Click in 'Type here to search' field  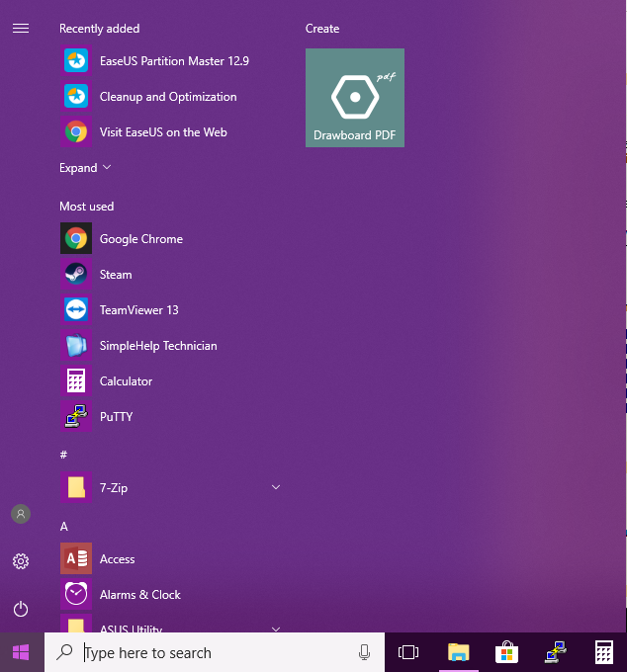pyautogui.click(x=215, y=652)
